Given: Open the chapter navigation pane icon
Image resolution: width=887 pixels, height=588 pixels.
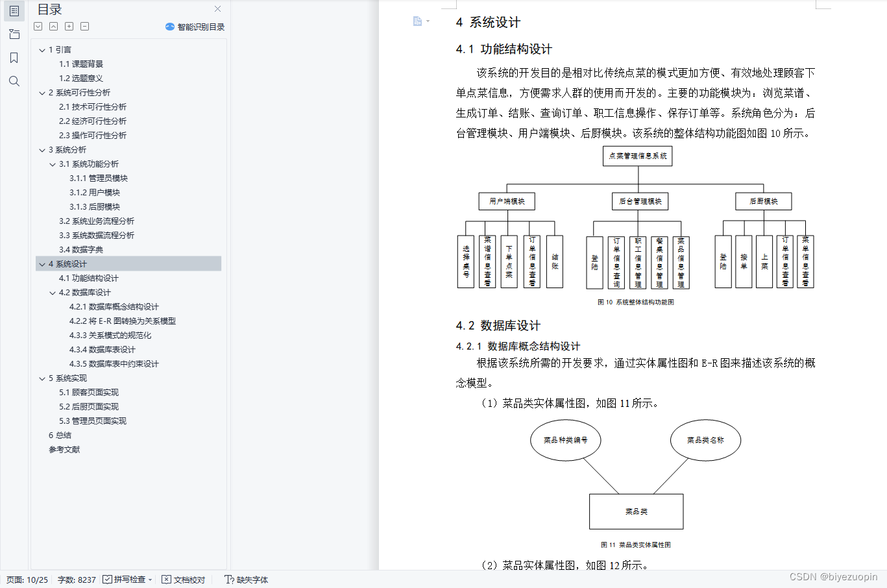Looking at the screenshot, I should (x=14, y=34).
